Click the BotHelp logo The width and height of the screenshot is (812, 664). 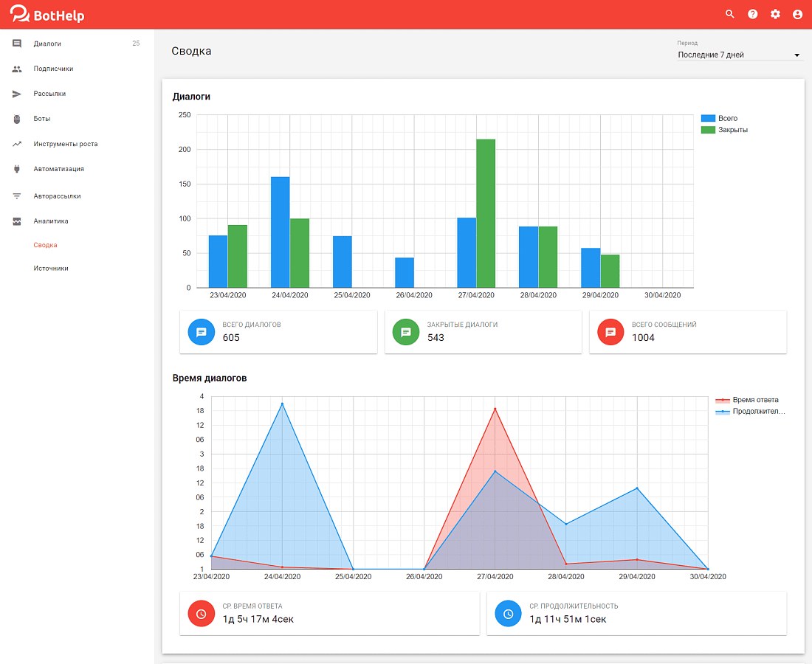47,14
